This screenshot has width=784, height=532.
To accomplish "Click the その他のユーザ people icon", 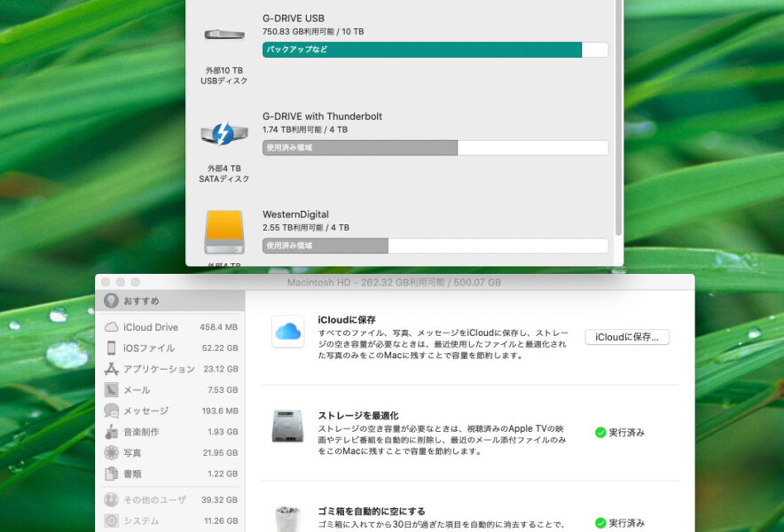I will pos(111,499).
